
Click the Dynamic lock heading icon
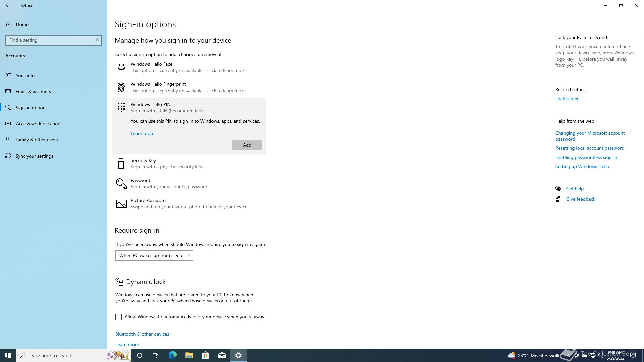coord(120,282)
